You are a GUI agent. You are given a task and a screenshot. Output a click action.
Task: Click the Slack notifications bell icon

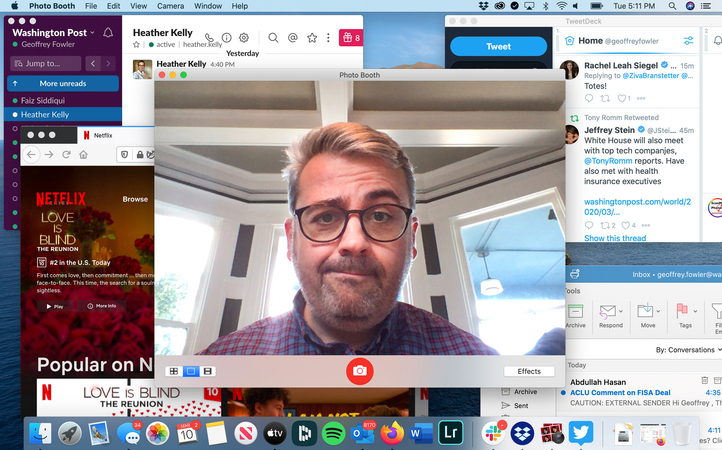coord(108,33)
